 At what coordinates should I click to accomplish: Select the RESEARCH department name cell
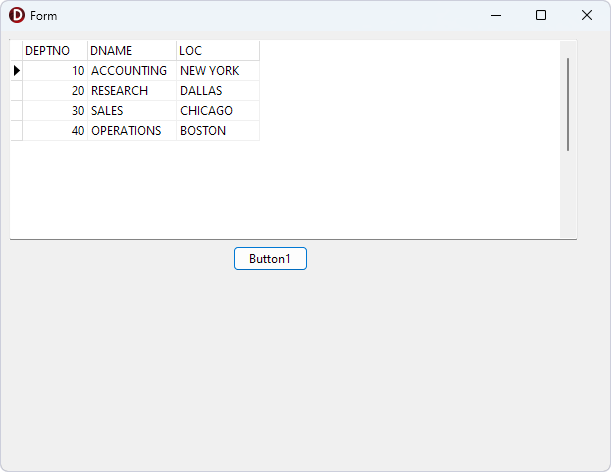point(130,91)
